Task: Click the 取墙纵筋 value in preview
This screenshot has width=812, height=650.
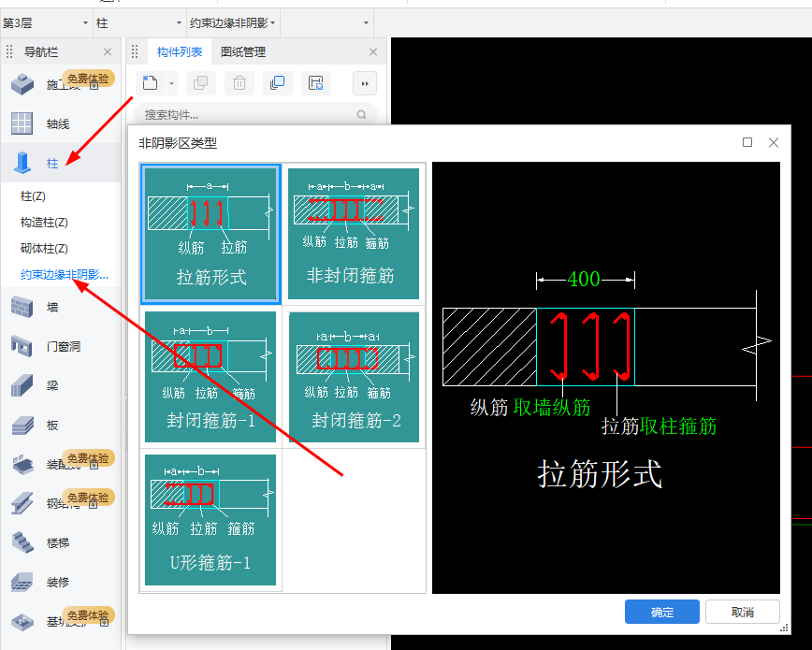Action: (552, 407)
